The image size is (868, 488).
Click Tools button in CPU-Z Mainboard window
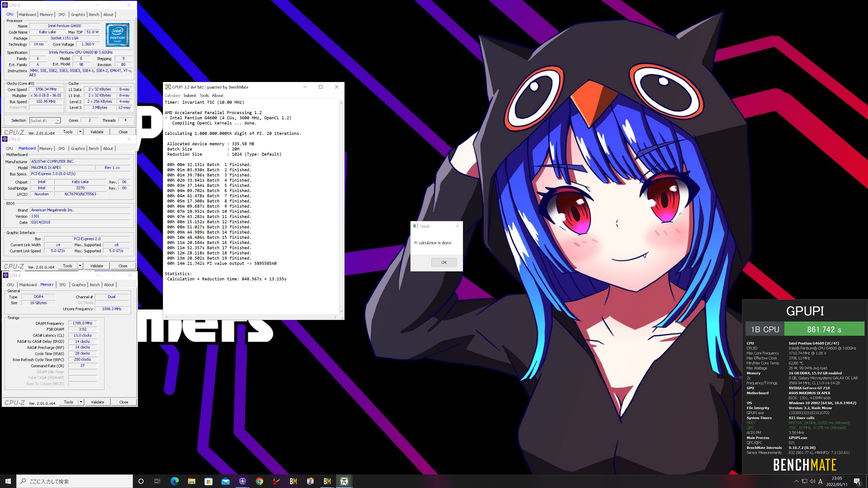coord(67,266)
